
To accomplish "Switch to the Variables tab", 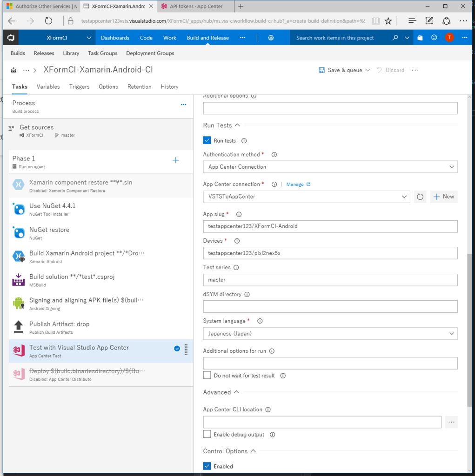I will point(48,87).
